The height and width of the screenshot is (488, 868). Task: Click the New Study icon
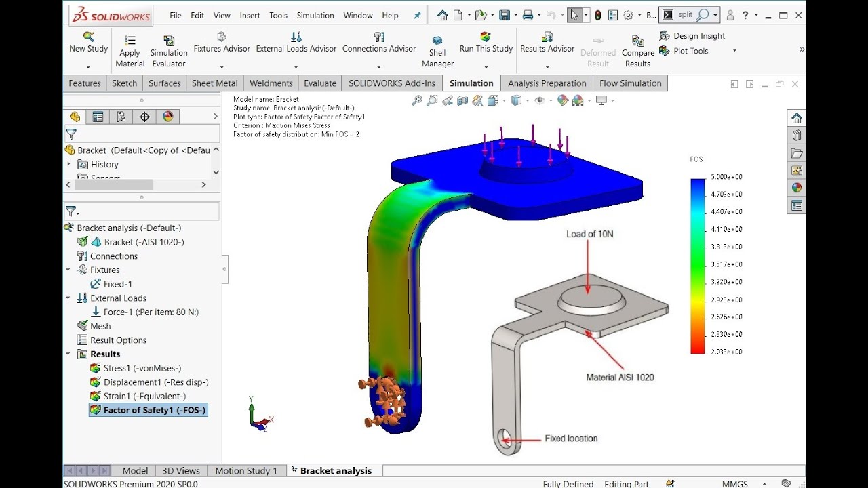(89, 36)
